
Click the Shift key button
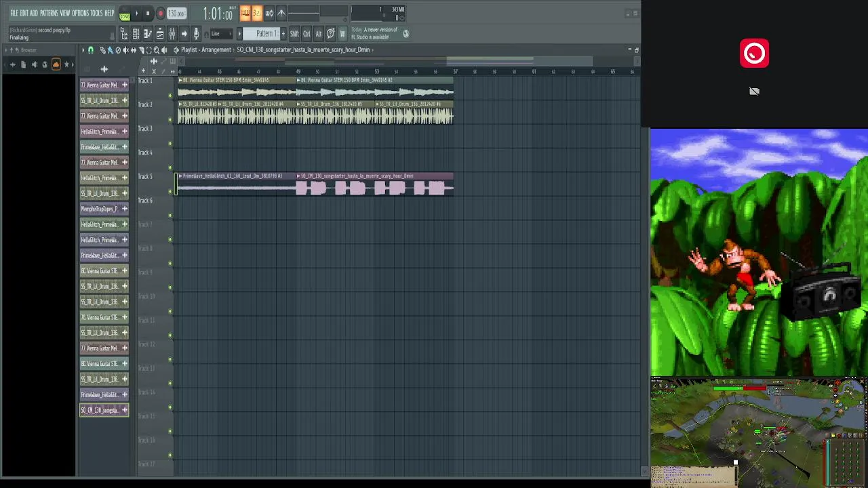click(x=294, y=33)
